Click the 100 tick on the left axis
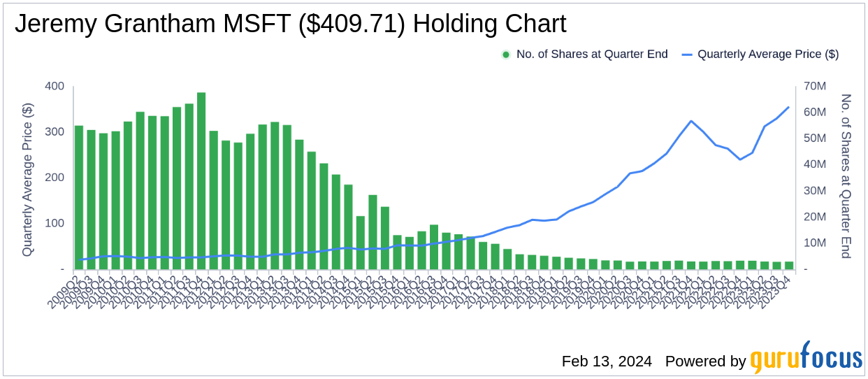This screenshot has height=379, width=868. 55,223
